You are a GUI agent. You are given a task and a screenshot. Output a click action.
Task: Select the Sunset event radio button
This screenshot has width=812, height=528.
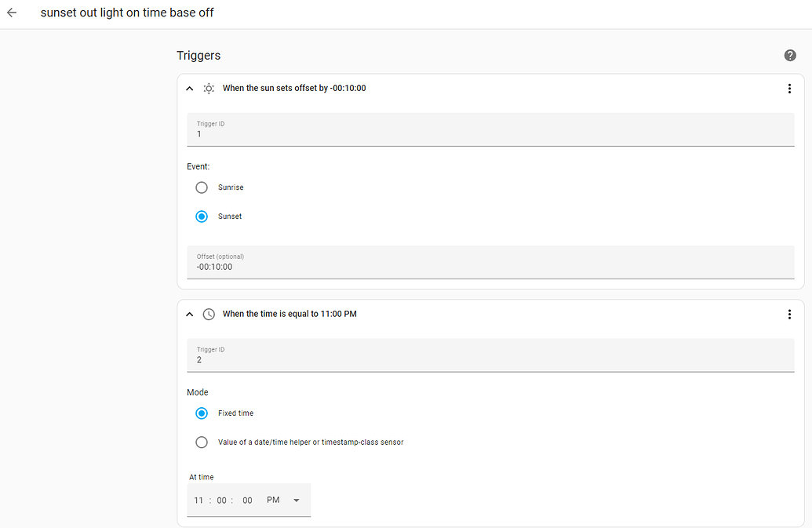[x=202, y=217]
